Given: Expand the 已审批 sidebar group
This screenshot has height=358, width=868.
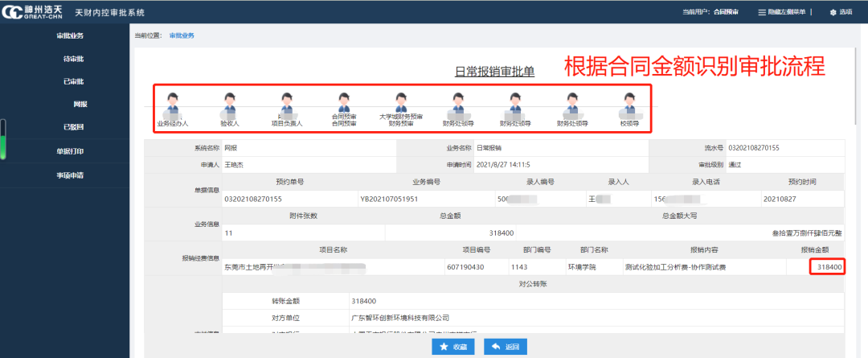Looking at the screenshot, I should (73, 81).
